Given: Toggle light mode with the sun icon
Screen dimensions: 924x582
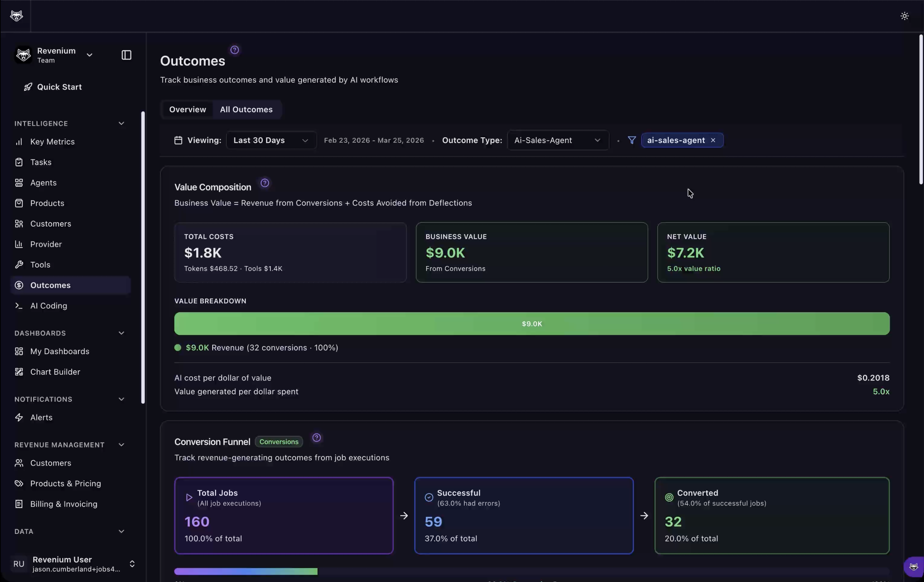Looking at the screenshot, I should coord(904,16).
